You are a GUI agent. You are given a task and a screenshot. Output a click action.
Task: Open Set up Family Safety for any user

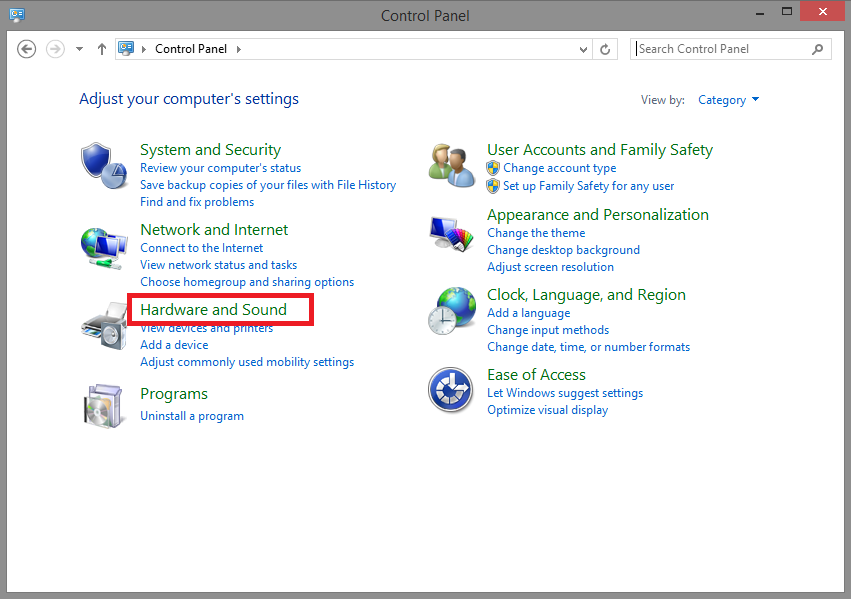[588, 186]
